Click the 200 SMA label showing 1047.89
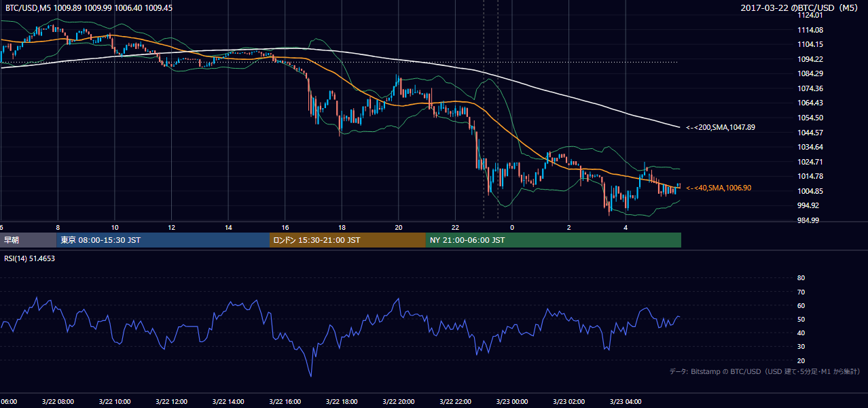868x408 pixels. click(x=720, y=127)
